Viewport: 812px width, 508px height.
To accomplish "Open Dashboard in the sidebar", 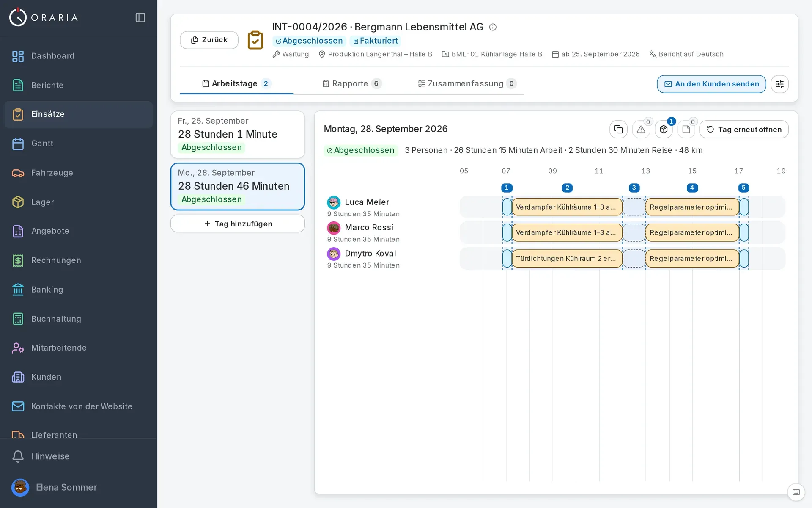I will click(x=79, y=56).
